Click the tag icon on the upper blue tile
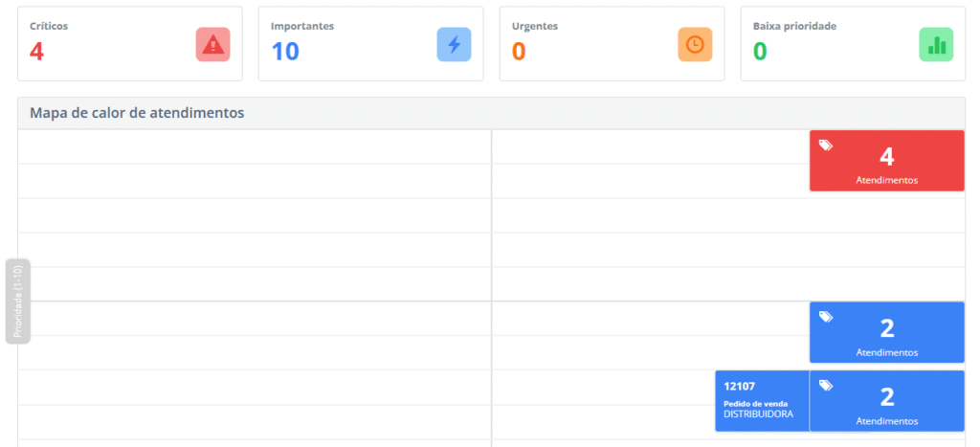 (826, 317)
